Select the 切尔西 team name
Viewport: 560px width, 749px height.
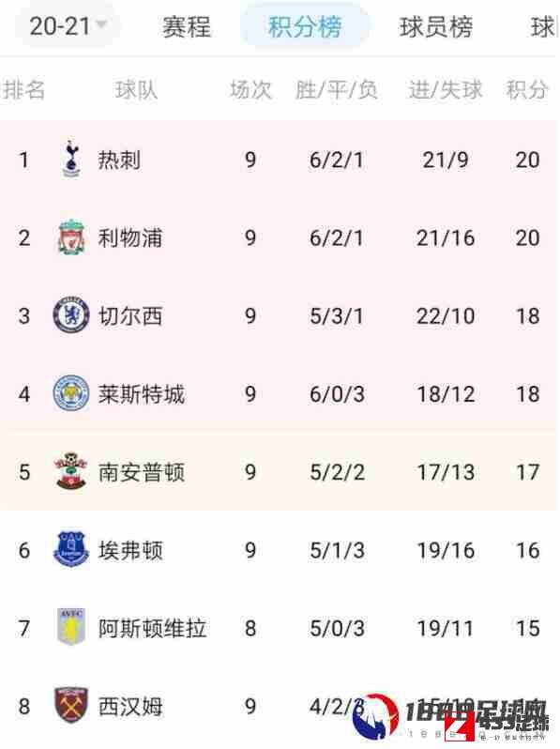tap(130, 315)
